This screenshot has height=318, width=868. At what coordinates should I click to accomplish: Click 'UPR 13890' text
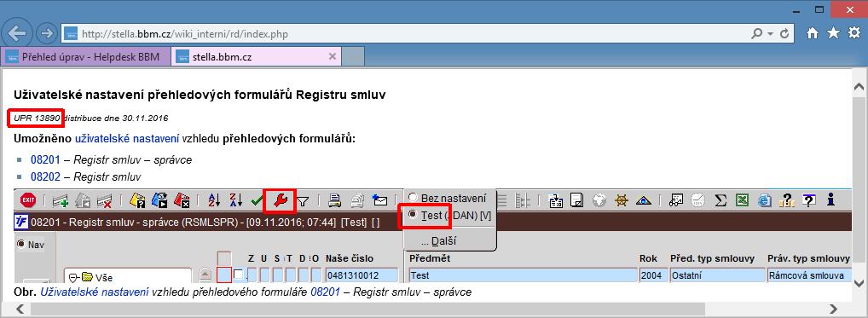37,118
